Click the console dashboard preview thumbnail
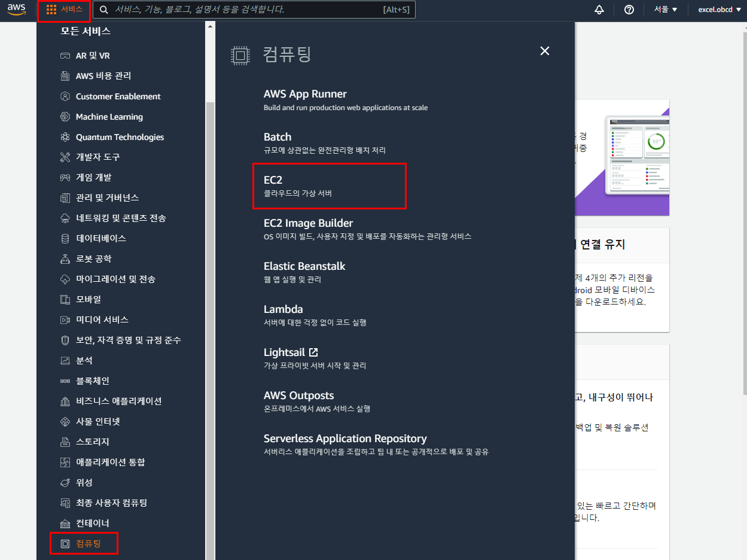This screenshot has width=747, height=560. pyautogui.click(x=637, y=154)
